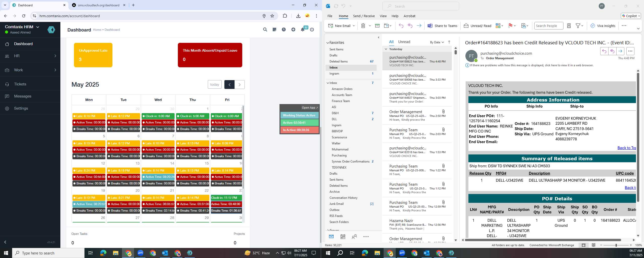Screen dimensions: 644x258
Task: Click Back to Top link in email
Action: 627,148
